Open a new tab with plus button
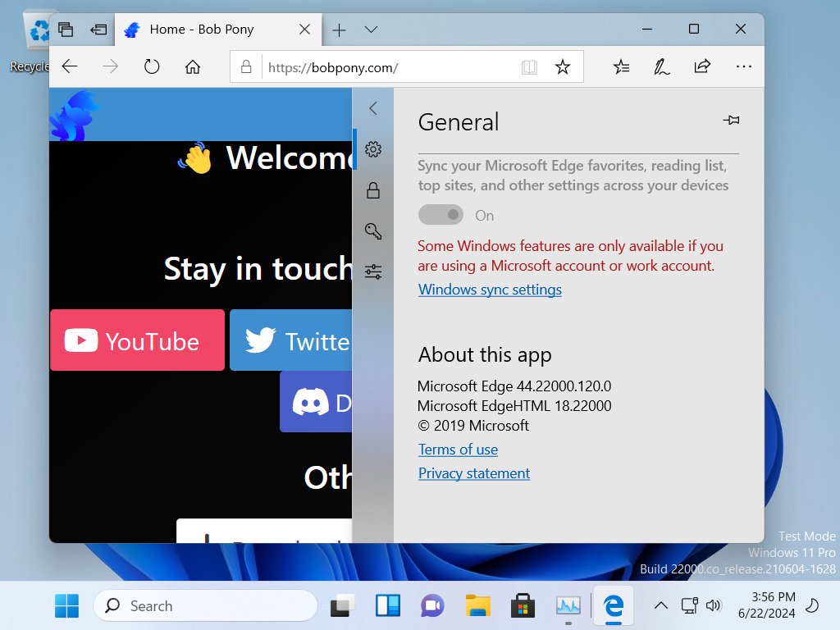 339,30
